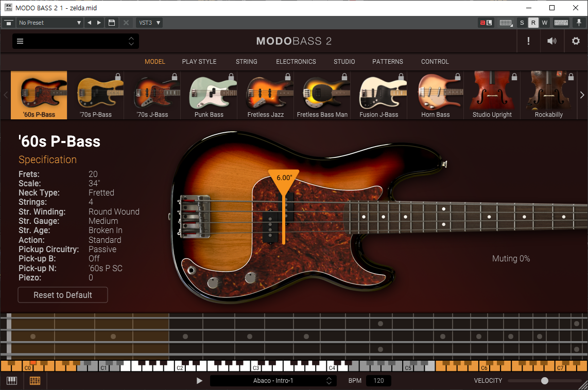
Task: Go to the STUDIO tab
Action: [344, 61]
